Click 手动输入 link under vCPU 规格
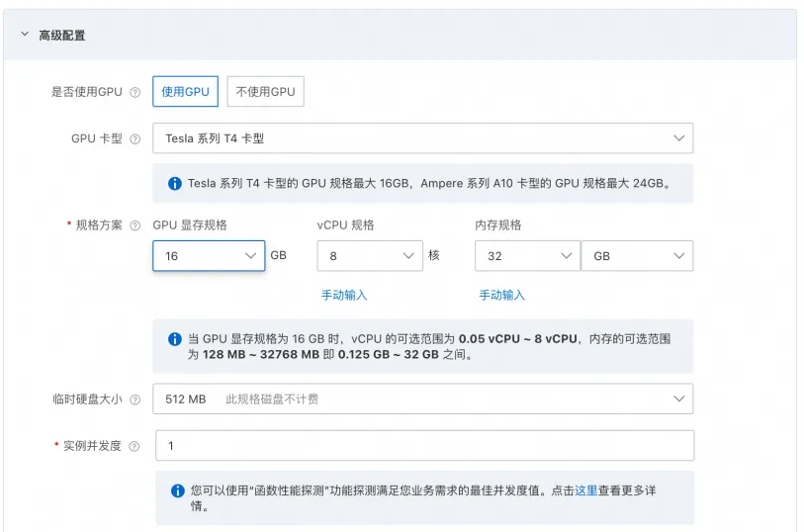The image size is (804, 532). (x=344, y=295)
